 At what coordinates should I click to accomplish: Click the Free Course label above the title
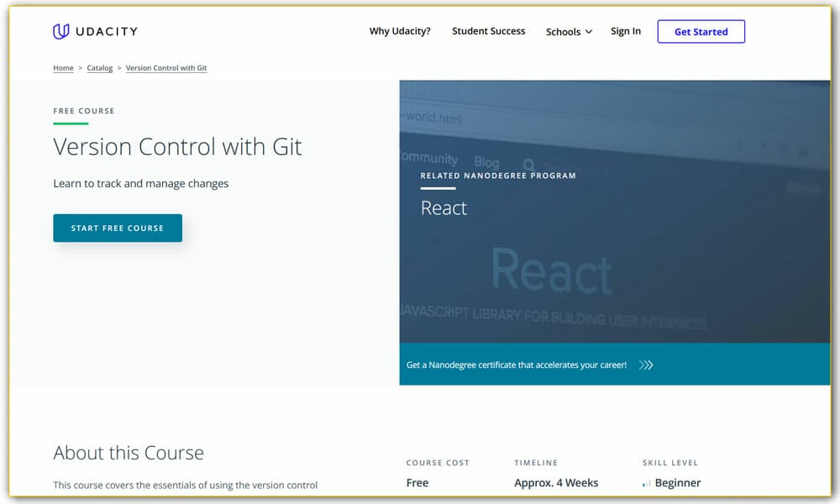click(x=84, y=111)
